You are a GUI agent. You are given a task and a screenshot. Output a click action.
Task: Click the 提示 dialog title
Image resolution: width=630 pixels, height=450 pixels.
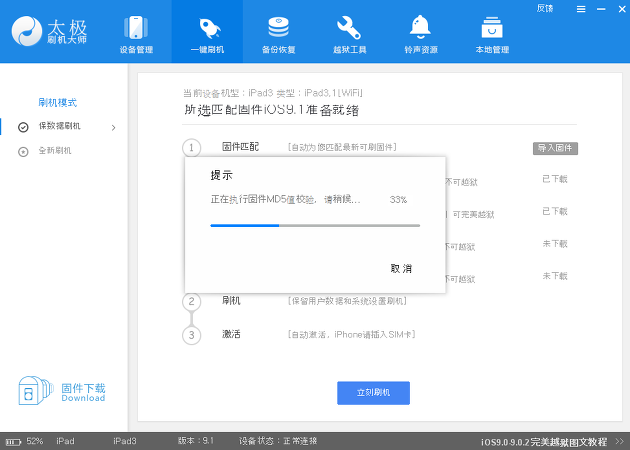221,175
